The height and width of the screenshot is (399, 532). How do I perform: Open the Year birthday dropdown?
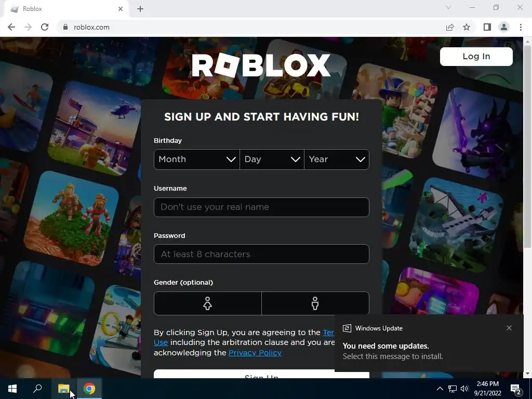coord(337,159)
